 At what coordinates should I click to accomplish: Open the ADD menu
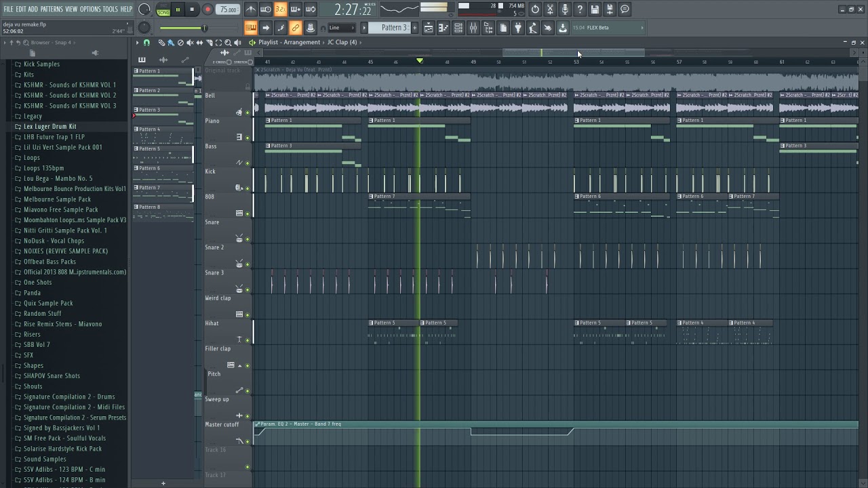[x=33, y=9]
